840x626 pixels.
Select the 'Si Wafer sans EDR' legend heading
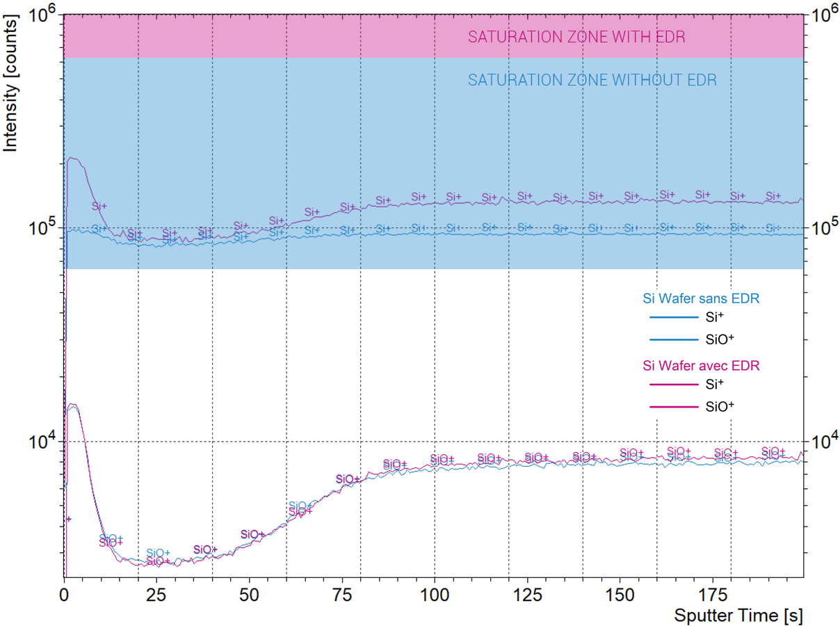(701, 298)
